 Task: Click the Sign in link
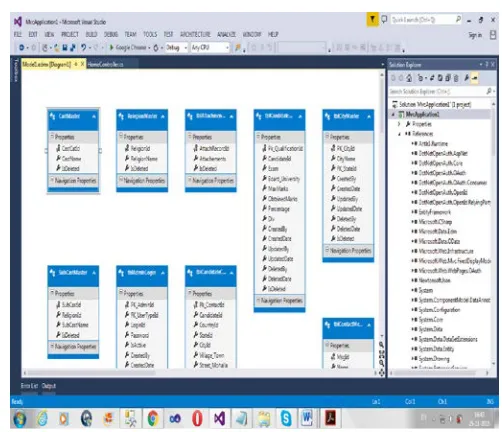click(x=475, y=35)
